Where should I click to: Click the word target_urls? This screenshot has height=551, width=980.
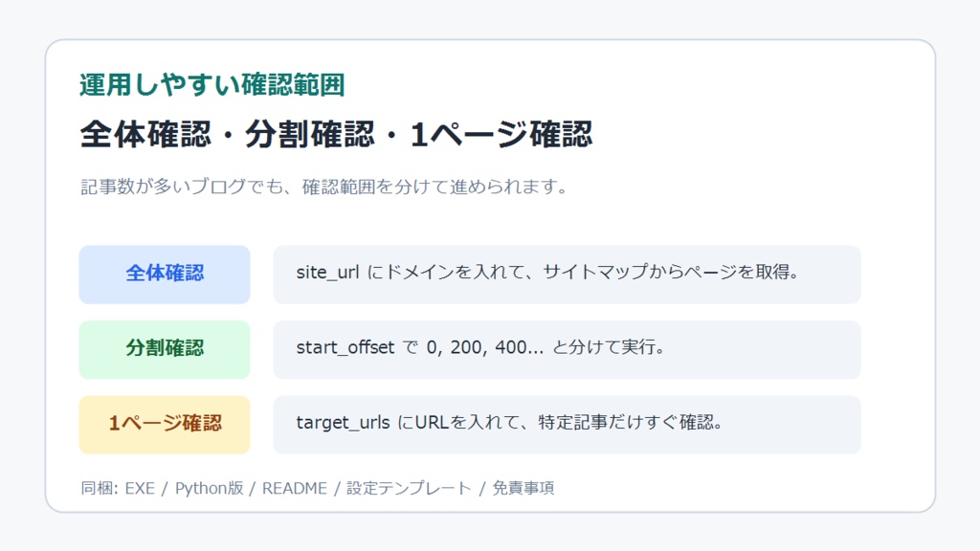(344, 423)
